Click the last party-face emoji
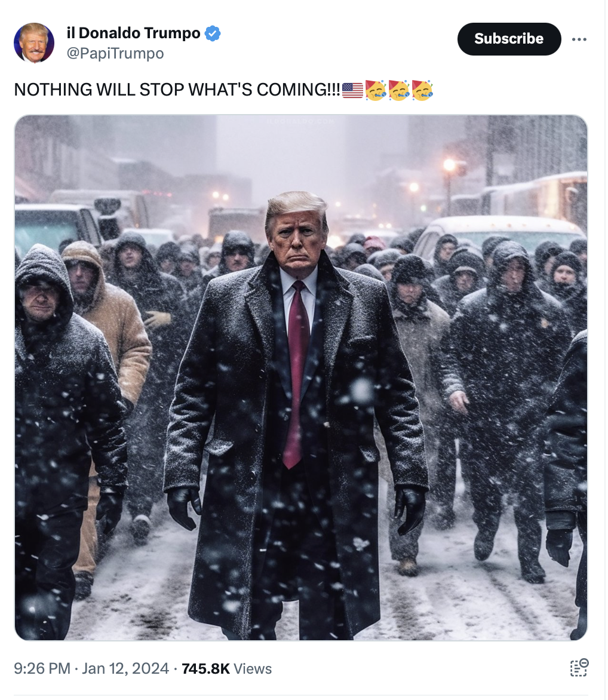Image resolution: width=608 pixels, height=700 pixels. 422,90
